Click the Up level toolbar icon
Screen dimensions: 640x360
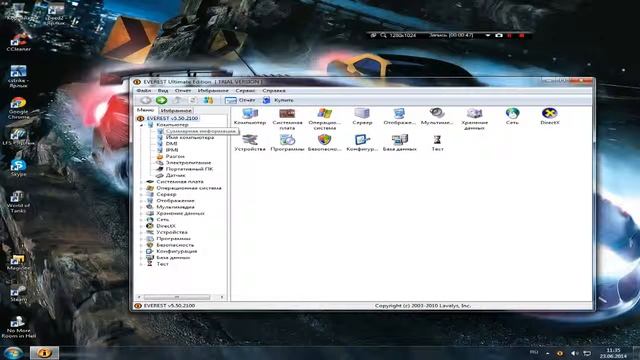178,100
